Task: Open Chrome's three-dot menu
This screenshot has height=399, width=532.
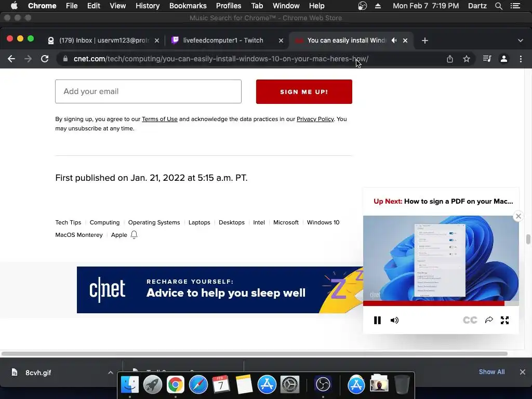Action: 521,59
